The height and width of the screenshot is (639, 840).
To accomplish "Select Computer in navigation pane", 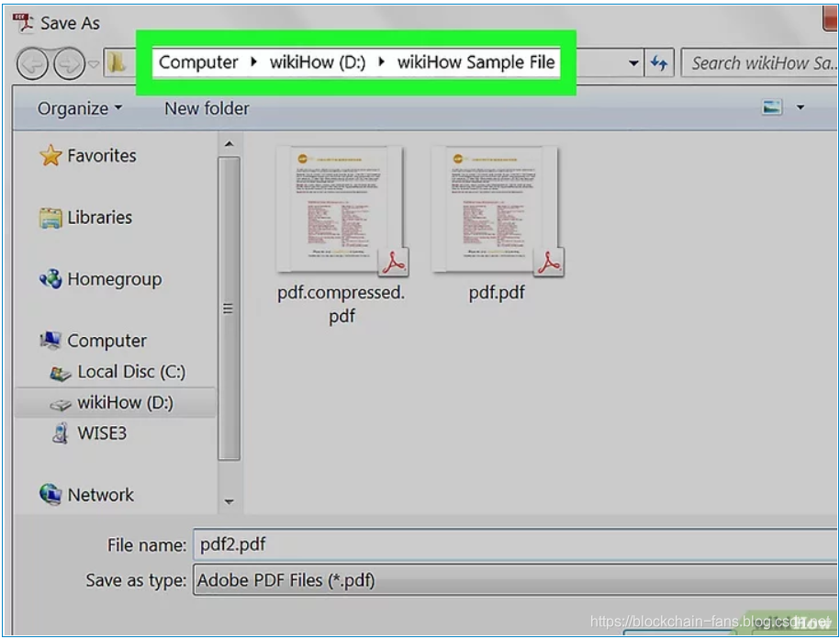I will click(106, 342).
